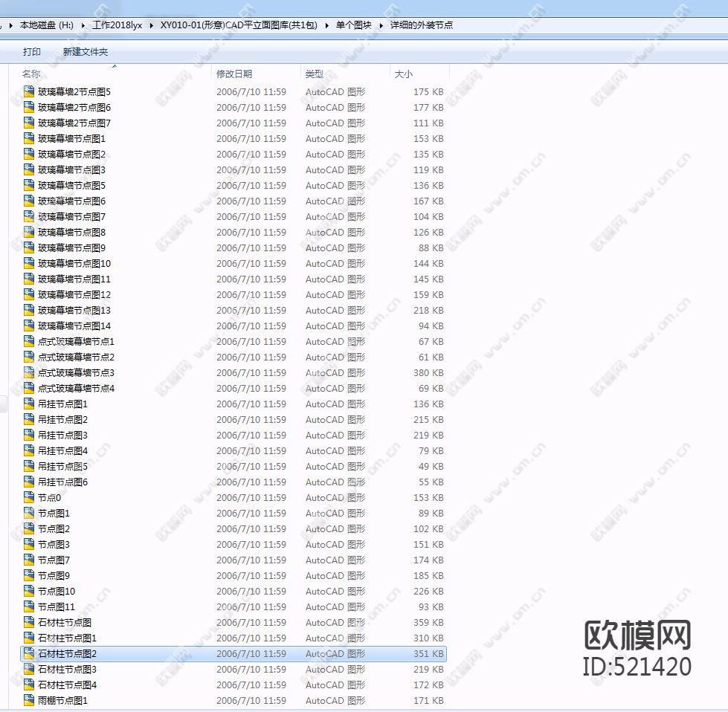Select file 玻璃幕墙节点图2

click(71, 154)
